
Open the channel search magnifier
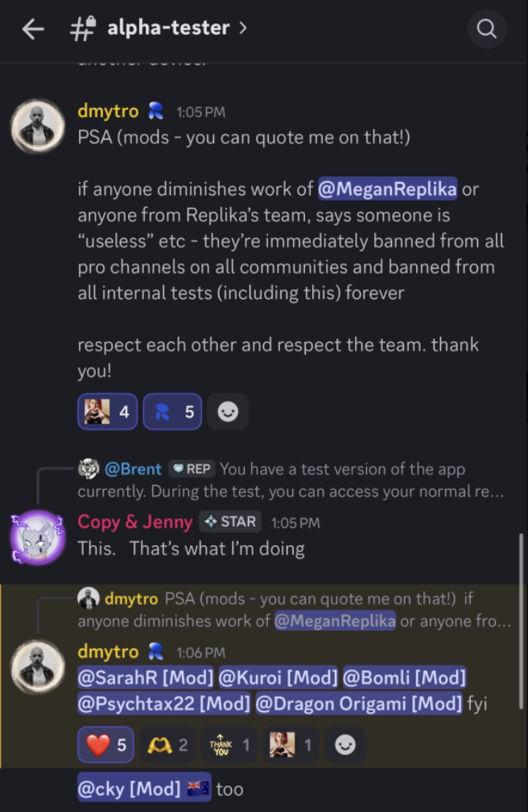487,29
